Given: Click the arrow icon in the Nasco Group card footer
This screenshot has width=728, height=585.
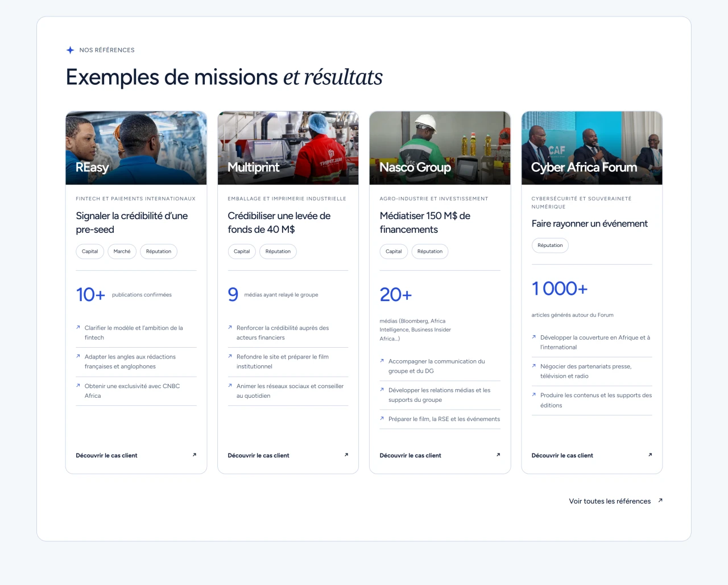Looking at the screenshot, I should click(x=498, y=455).
